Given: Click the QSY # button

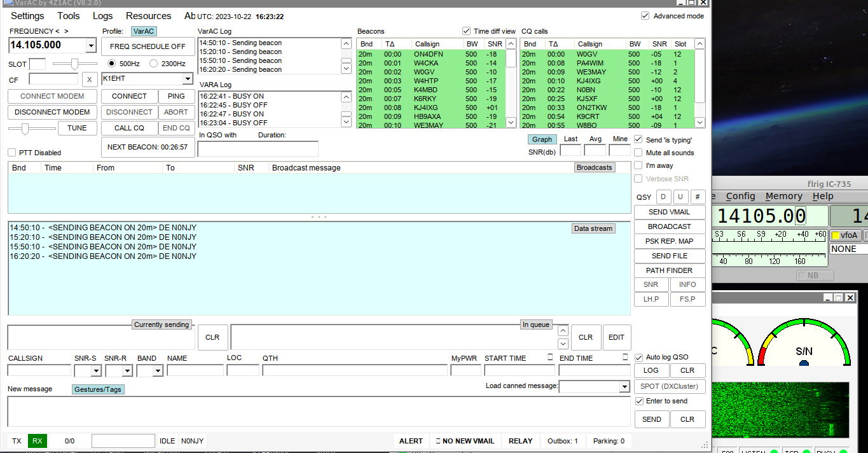Looking at the screenshot, I should tap(698, 197).
